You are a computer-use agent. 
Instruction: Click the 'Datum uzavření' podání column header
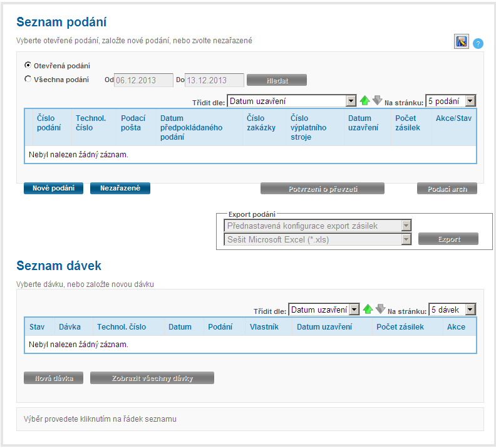pos(364,123)
